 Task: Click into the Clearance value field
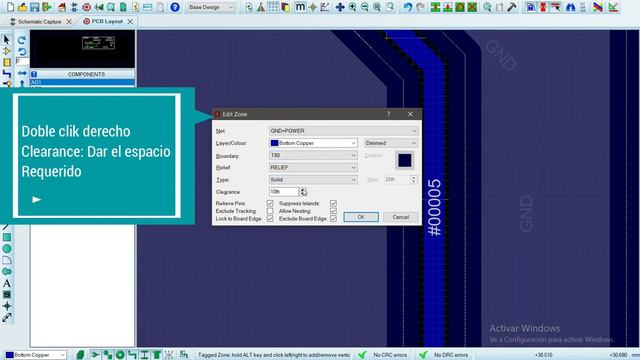284,191
